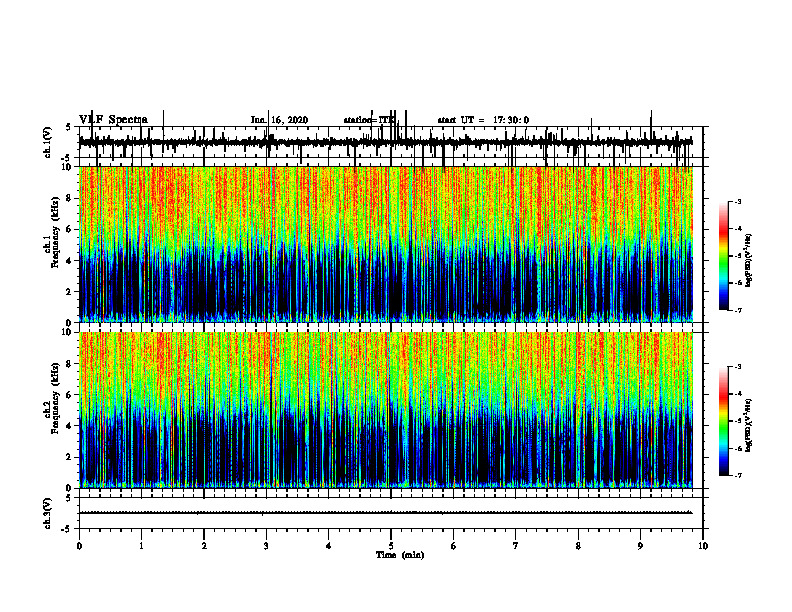
Task: Click the 4 kHz tick on ch.1 frequency axis
Action: coord(70,261)
